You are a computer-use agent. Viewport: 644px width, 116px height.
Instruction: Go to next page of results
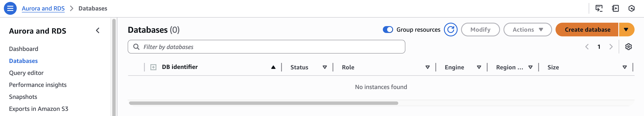(x=611, y=47)
